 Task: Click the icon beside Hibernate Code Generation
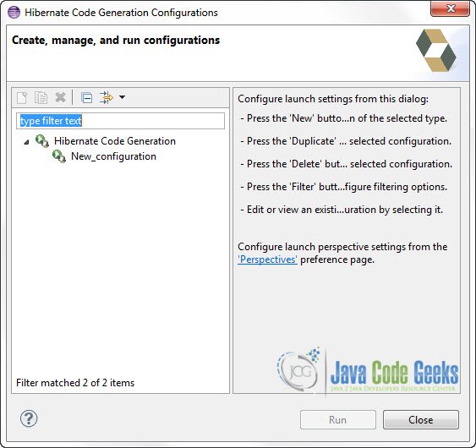[x=42, y=141]
